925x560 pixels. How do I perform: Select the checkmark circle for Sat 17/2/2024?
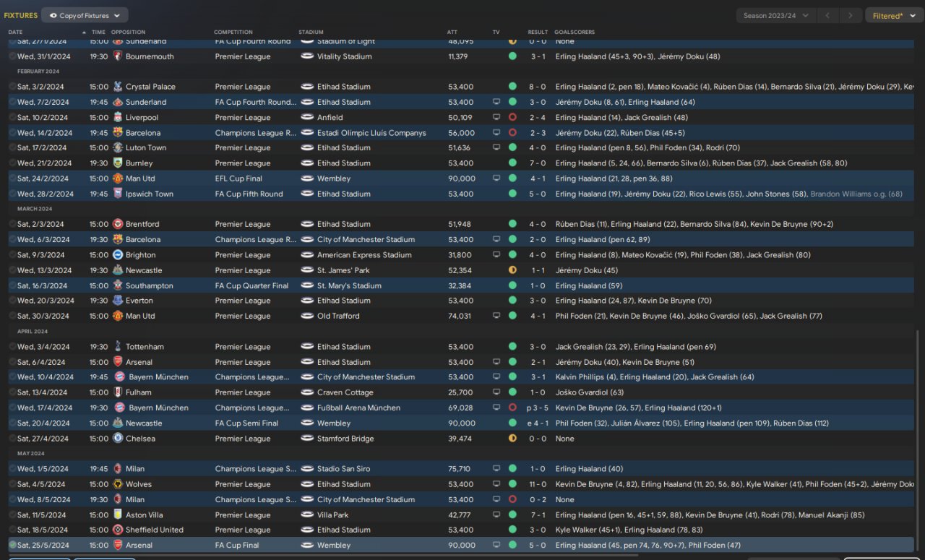(x=12, y=147)
